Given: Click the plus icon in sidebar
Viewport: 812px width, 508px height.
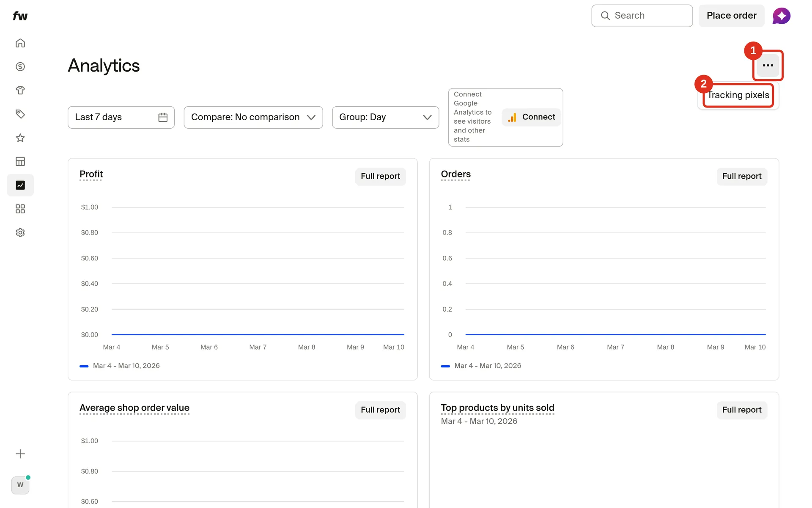Looking at the screenshot, I should click(x=20, y=454).
